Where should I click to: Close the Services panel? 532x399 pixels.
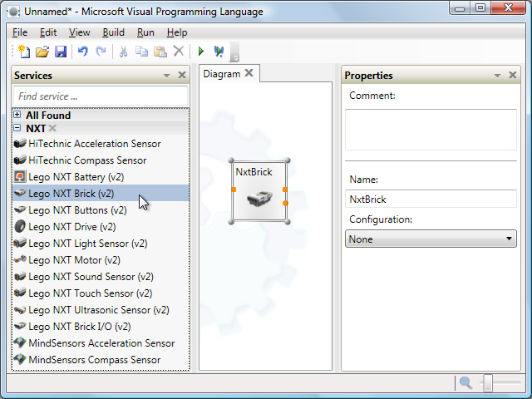pos(182,75)
